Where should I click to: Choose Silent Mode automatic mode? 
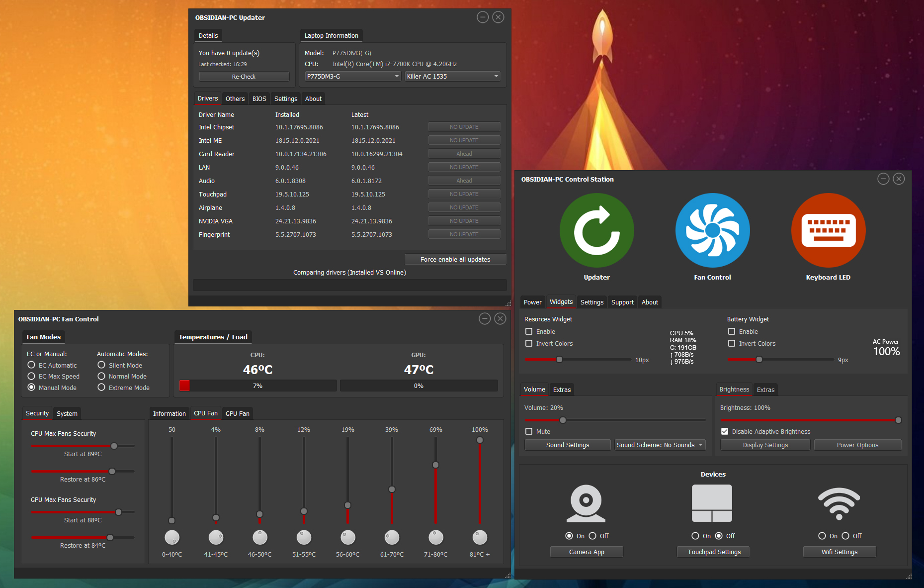[101, 365]
